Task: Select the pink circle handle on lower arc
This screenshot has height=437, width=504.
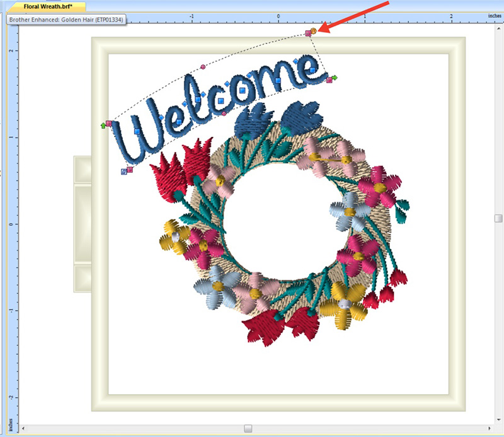Action: click(224, 114)
